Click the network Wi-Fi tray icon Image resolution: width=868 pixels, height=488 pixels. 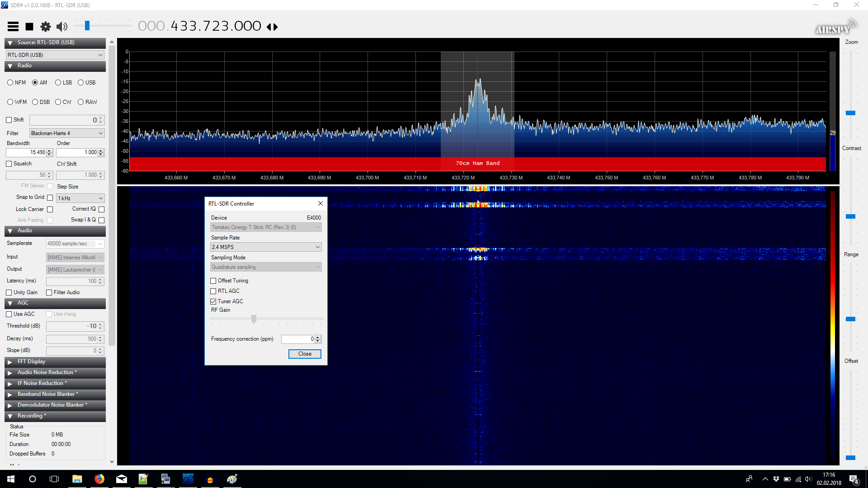(798, 479)
